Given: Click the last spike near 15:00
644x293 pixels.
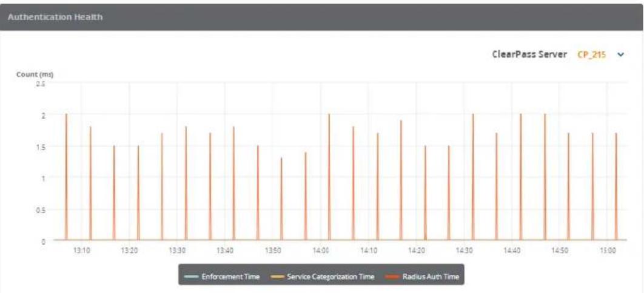Looking at the screenshot, I should 616,186.
